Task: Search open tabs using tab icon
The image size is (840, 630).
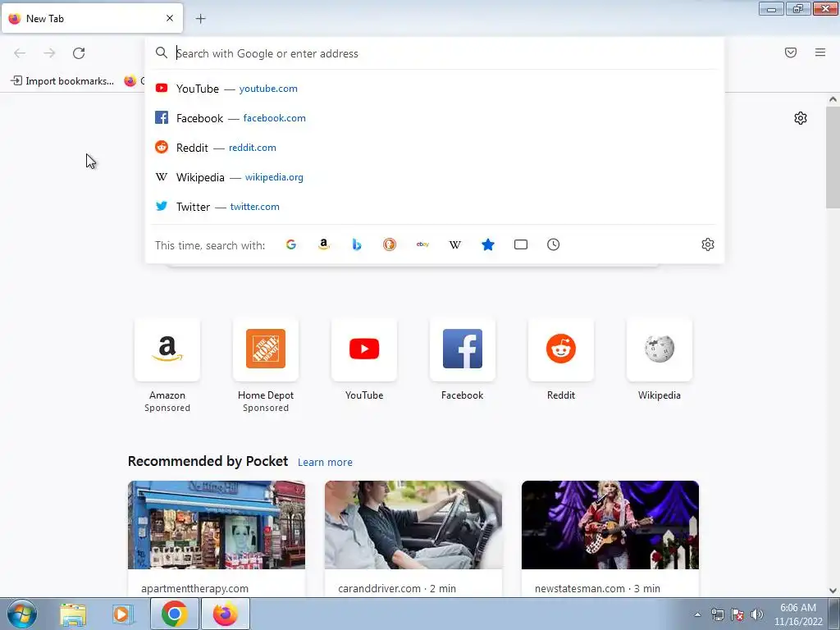Action: 521,244
